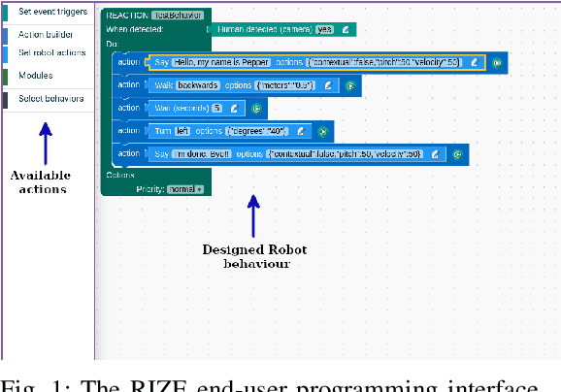This screenshot has width=561, height=392.
Task: Click the Turn block label
Action: 163,131
